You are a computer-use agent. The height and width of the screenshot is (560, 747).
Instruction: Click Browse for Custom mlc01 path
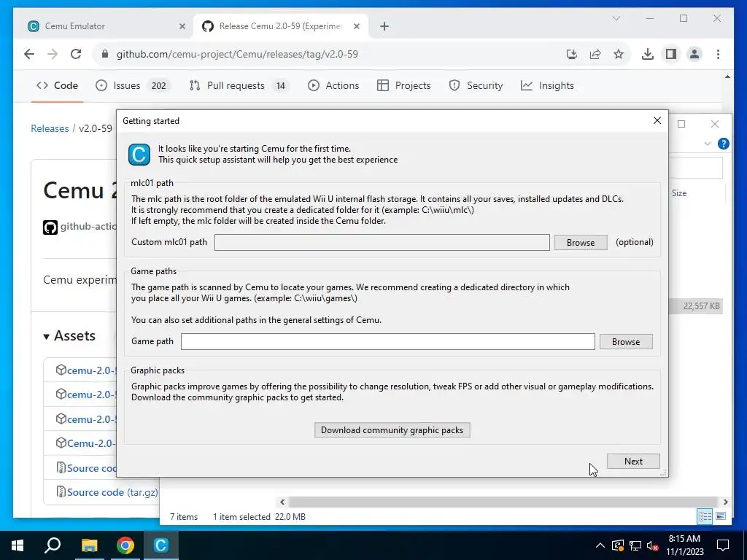tap(580, 242)
